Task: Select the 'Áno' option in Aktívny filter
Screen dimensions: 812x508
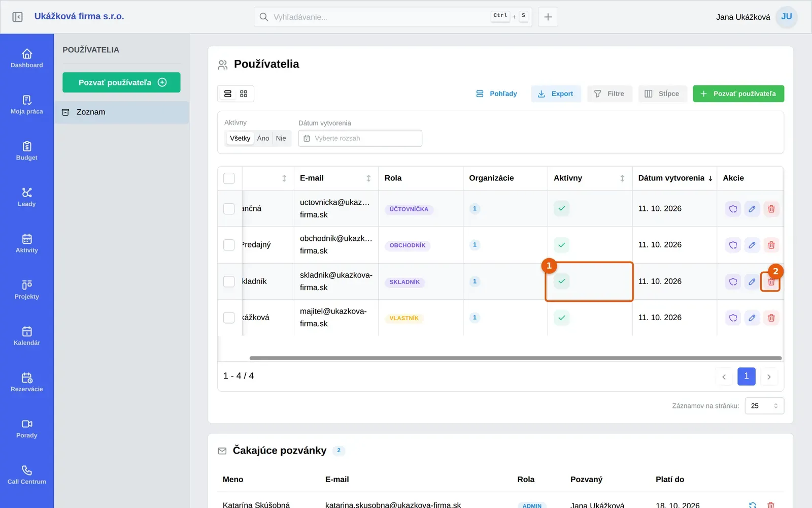Action: coord(263,138)
